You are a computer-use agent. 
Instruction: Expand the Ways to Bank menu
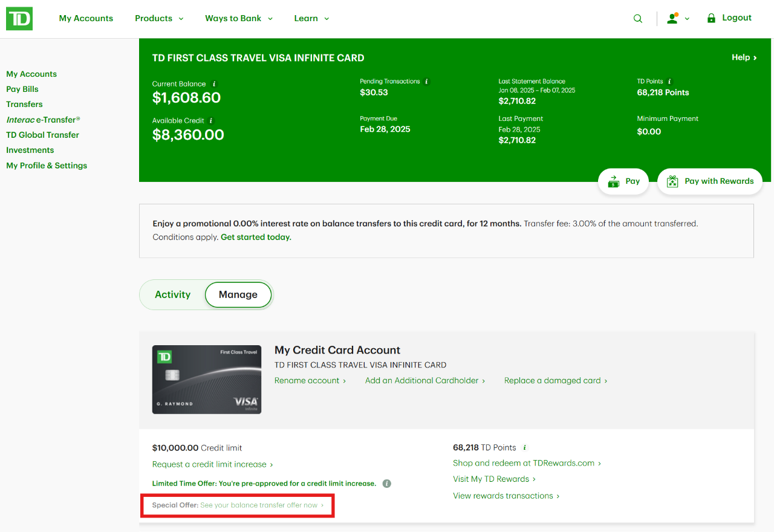tap(239, 19)
